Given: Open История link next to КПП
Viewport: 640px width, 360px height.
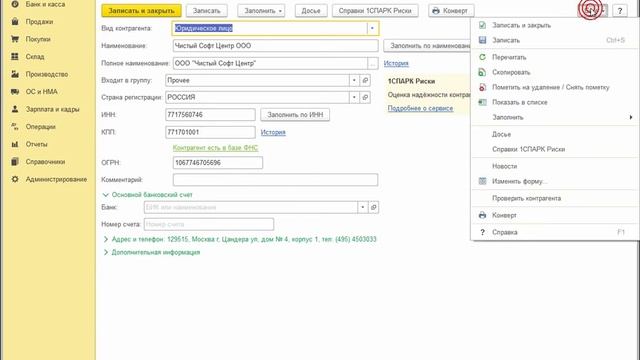Looking at the screenshot, I should [273, 132].
